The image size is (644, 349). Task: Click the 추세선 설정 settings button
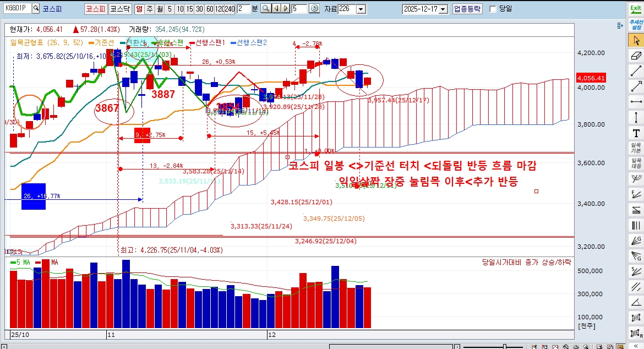click(x=636, y=25)
